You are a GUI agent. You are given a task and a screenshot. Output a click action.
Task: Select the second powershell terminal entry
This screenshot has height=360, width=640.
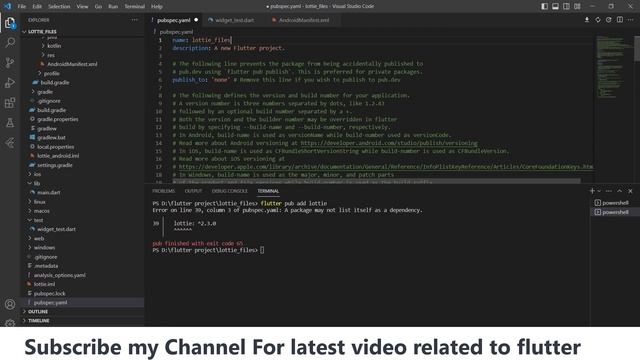[x=615, y=212]
